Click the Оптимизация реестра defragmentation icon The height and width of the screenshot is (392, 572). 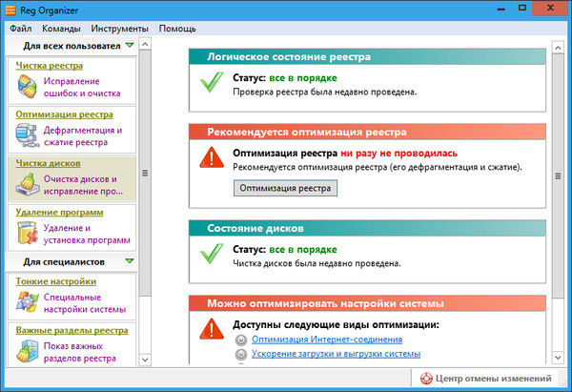(26, 136)
